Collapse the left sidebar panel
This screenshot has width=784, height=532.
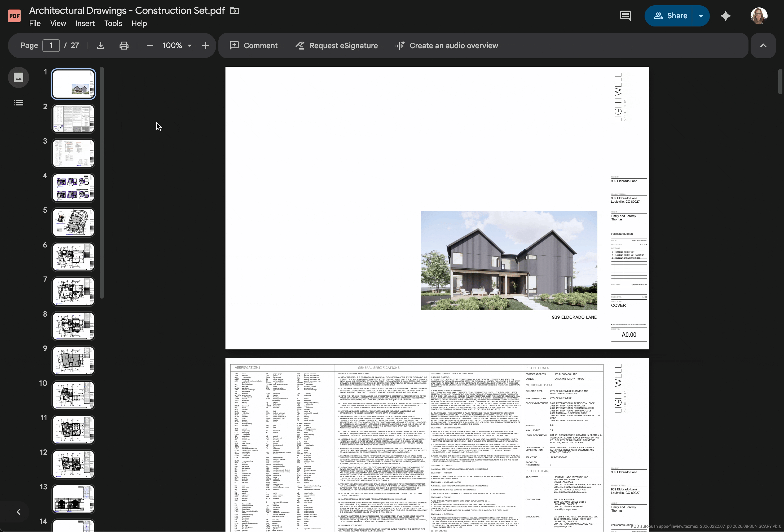click(x=18, y=512)
